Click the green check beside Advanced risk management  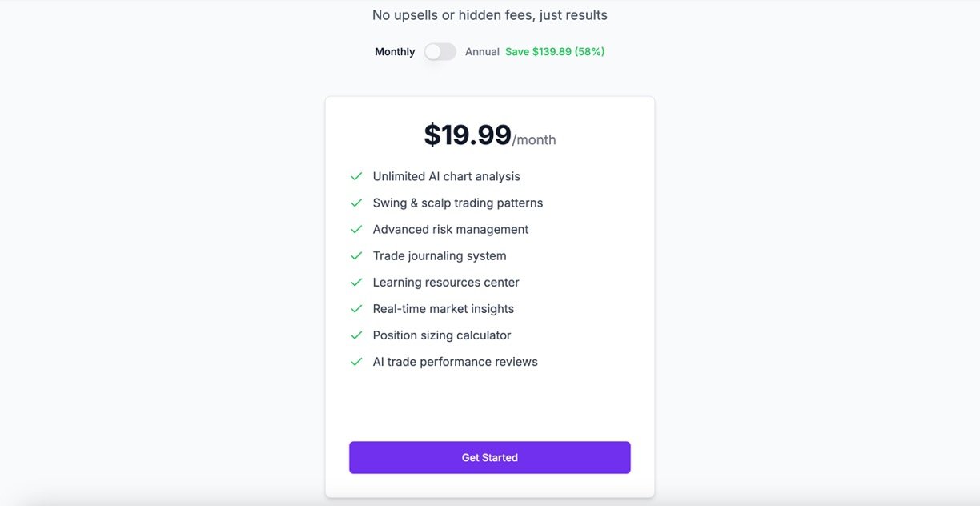pyautogui.click(x=356, y=229)
